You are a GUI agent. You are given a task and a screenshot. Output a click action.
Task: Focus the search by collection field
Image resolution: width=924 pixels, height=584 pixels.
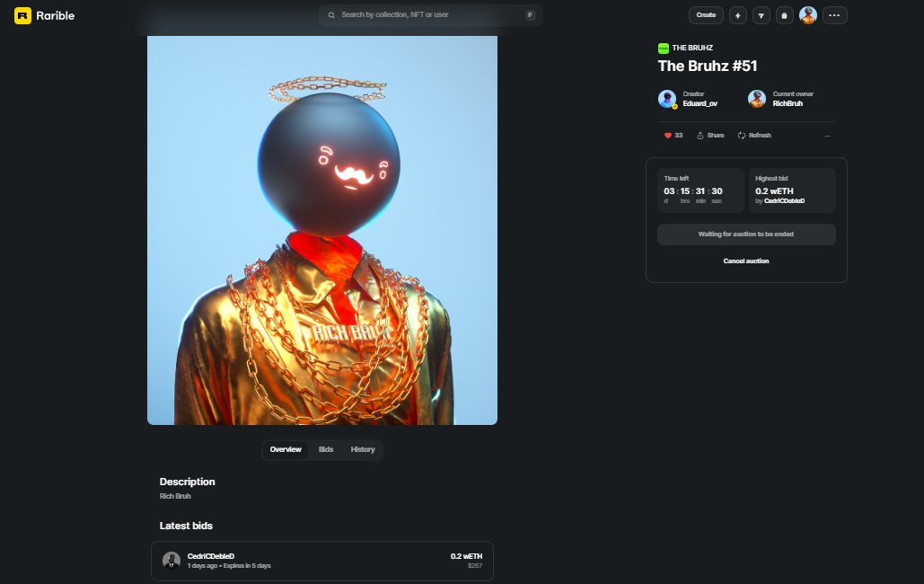coord(431,14)
